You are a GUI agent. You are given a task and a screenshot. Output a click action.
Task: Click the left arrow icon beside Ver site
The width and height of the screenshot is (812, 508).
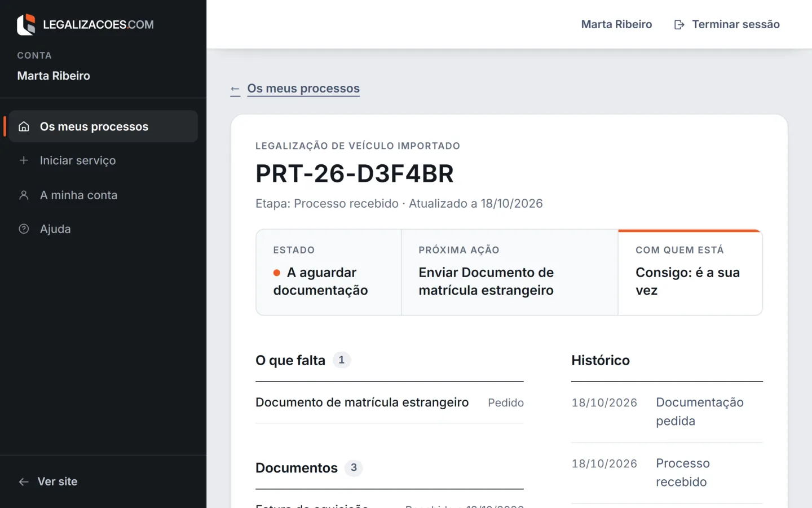pos(24,481)
